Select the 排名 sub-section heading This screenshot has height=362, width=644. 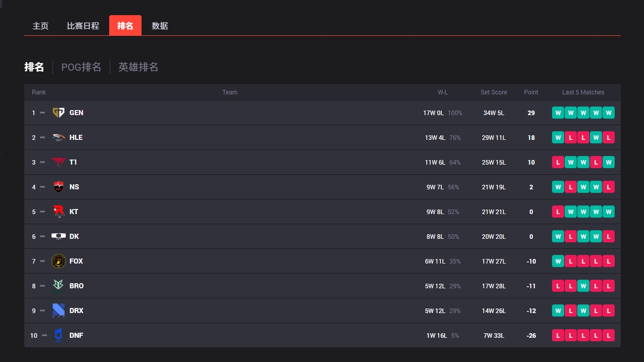[34, 67]
